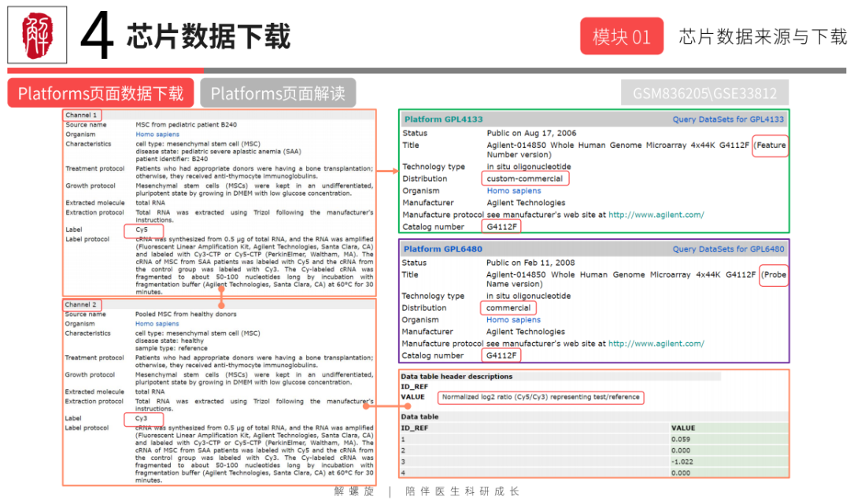This screenshot has width=850, height=504.
Task: Click Homo sapiens link under Channel 2
Action: (157, 324)
